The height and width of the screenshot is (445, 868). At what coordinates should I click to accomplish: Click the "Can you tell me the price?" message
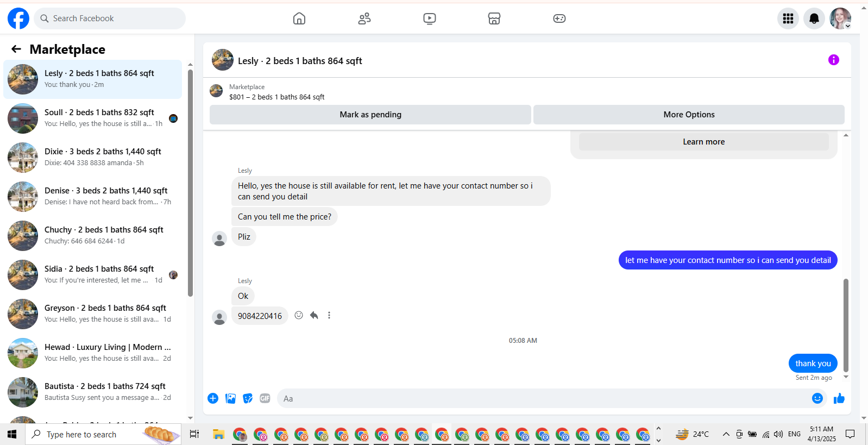285,217
